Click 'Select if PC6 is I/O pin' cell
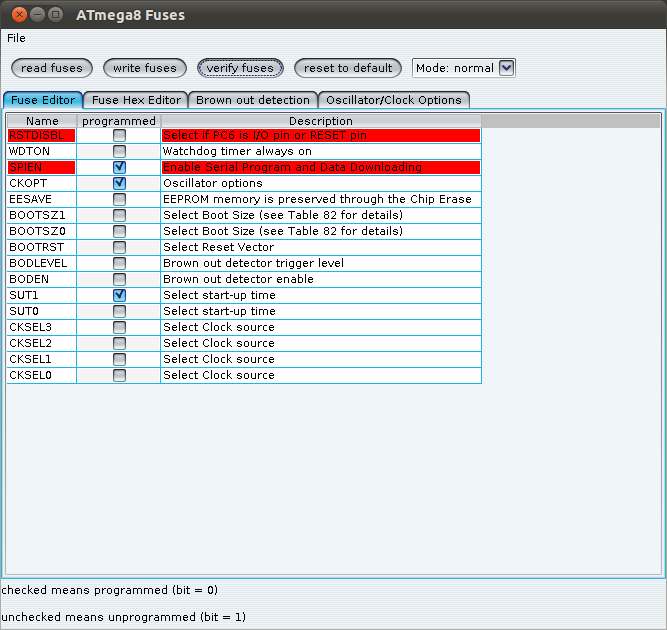 click(x=321, y=135)
